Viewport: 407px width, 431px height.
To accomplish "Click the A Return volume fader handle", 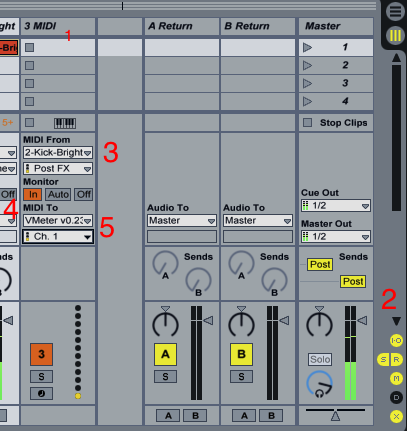I will [209, 321].
